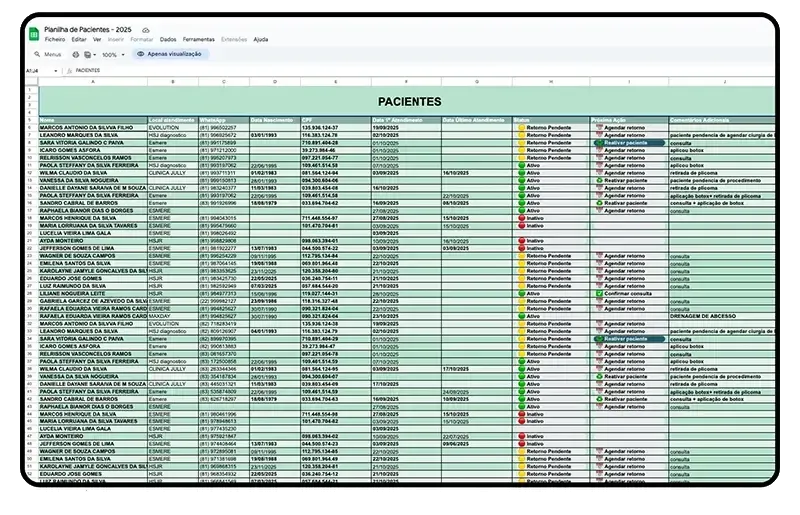Open the Menus search tool
The width and height of the screenshot is (800, 515).
pos(47,54)
